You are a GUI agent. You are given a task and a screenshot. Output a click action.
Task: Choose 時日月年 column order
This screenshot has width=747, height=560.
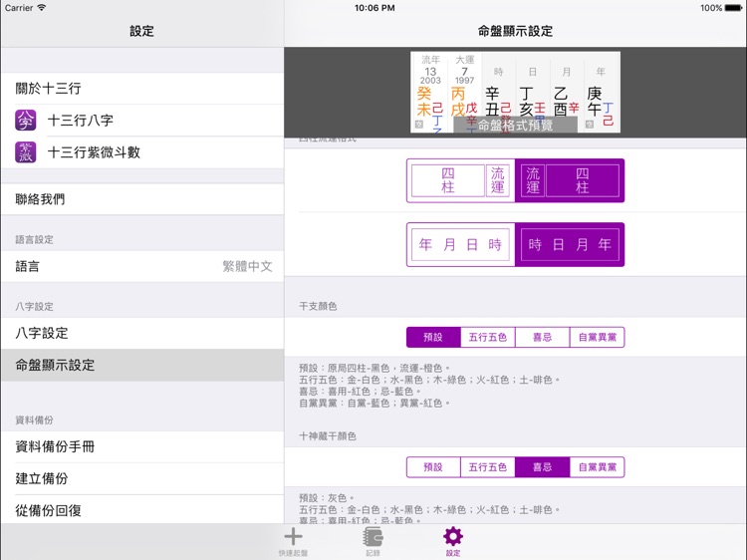570,244
